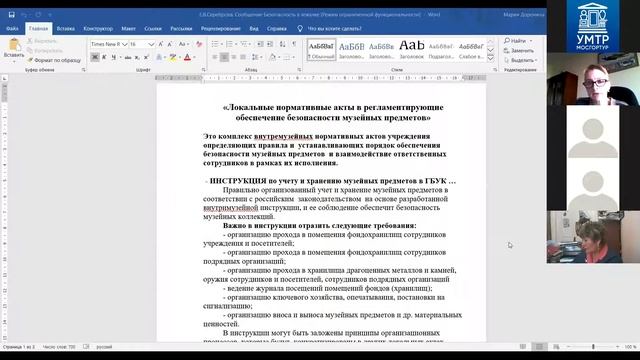Switch to web layout view icon
Screen dimensions: 640x360
pyautogui.click(x=556, y=347)
